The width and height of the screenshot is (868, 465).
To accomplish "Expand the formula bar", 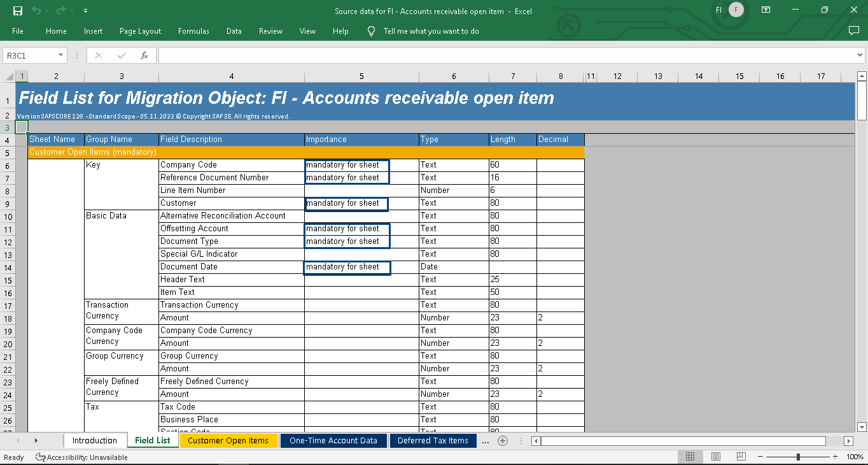I will (860, 55).
